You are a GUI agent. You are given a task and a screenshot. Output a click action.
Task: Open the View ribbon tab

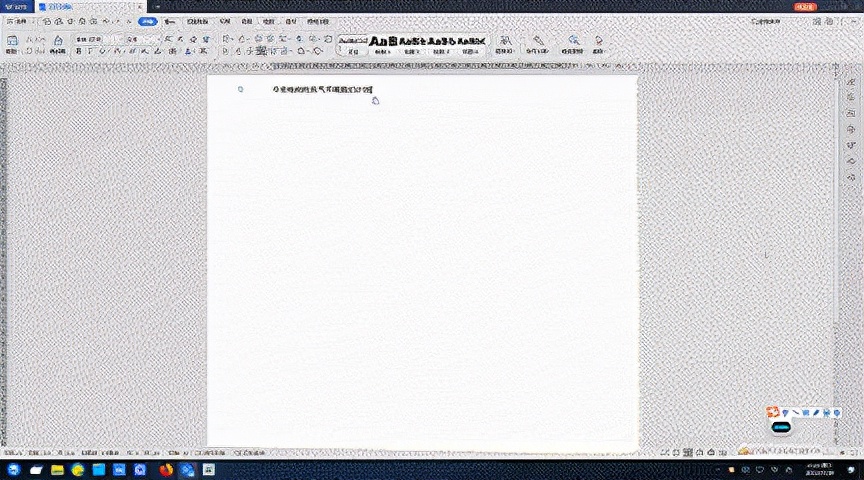coord(268,21)
